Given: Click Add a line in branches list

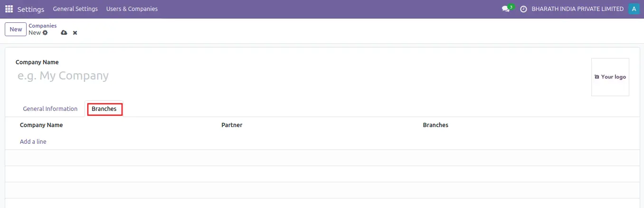Looking at the screenshot, I should pos(33,142).
